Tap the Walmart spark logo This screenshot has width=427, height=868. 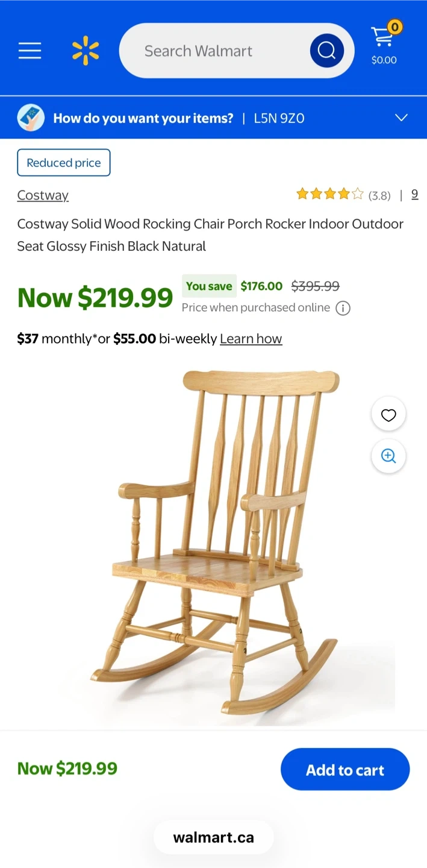[x=86, y=51]
